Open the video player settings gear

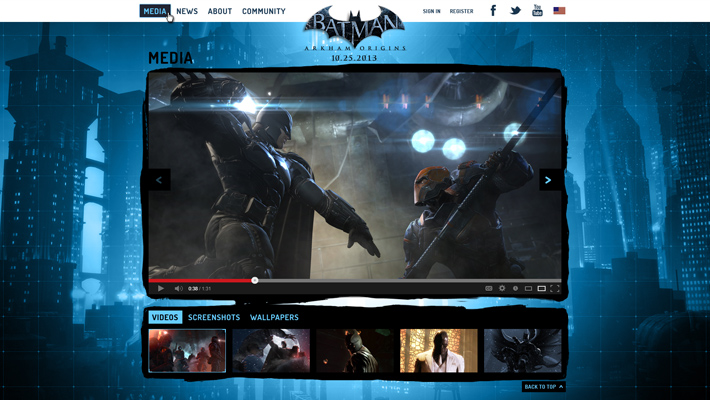(502, 289)
